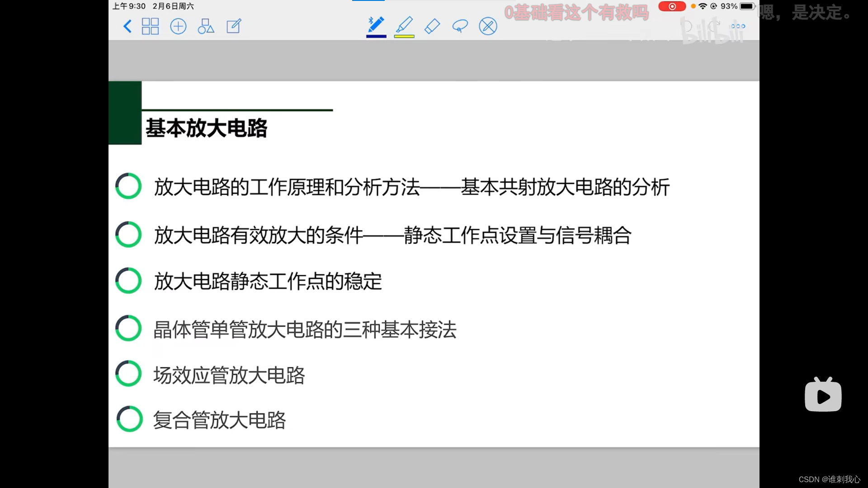Select the eraser tool
868x488 pixels.
[432, 26]
